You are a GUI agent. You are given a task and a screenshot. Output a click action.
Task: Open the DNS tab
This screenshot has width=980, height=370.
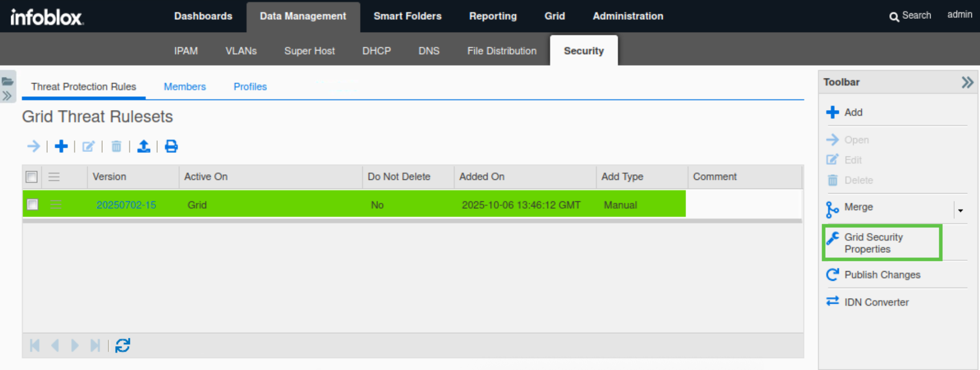(428, 51)
